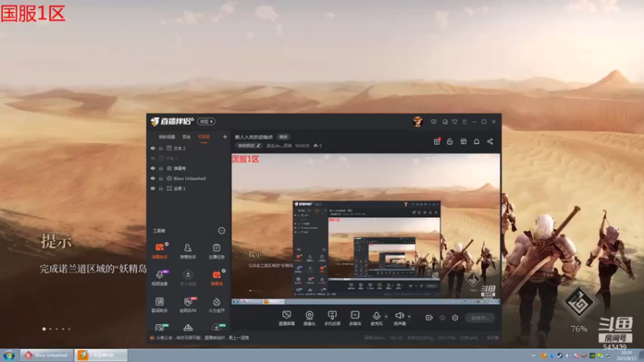Hide the Bless Unleashed layer
This screenshot has width=644, height=362.
point(153,179)
